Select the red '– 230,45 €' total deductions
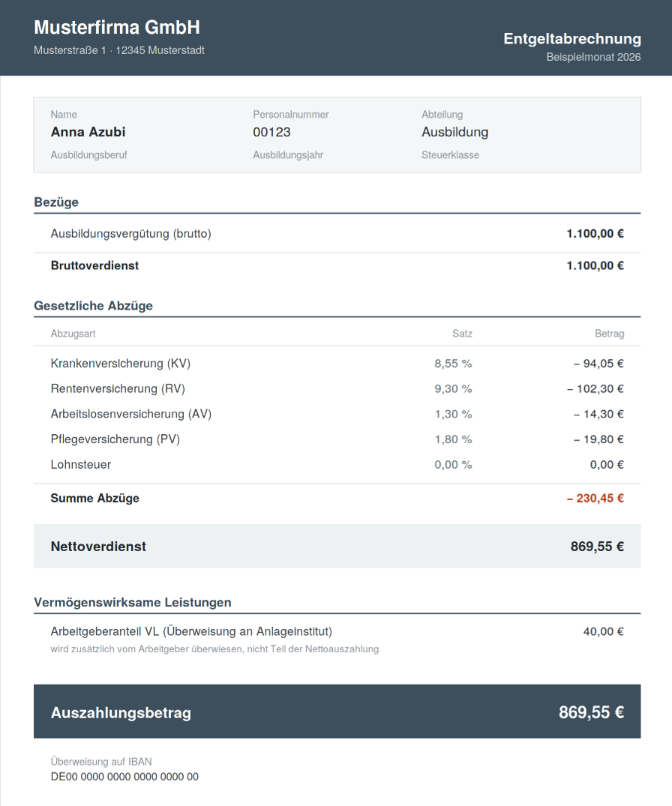The width and height of the screenshot is (672, 806). tap(595, 498)
